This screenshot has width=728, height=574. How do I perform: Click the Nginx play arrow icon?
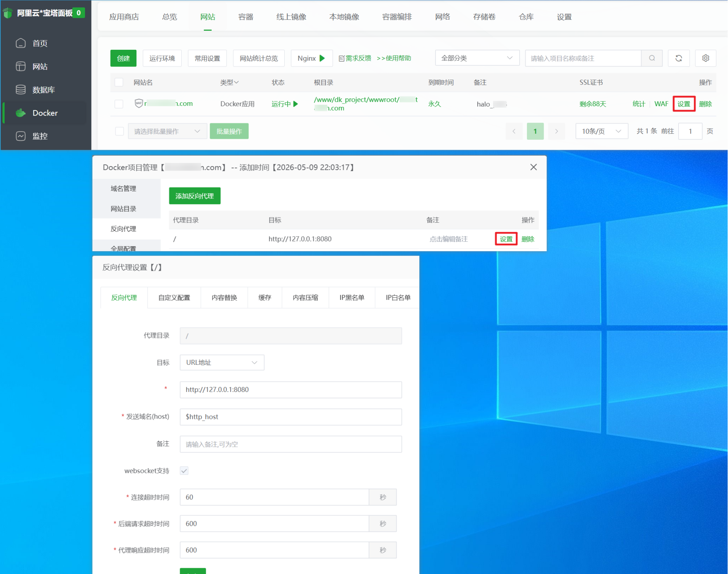pyautogui.click(x=322, y=58)
